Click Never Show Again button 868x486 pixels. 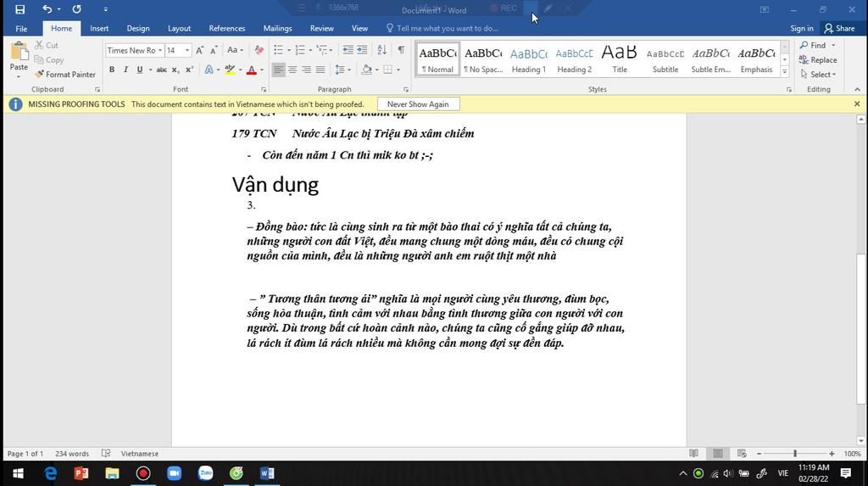point(418,104)
